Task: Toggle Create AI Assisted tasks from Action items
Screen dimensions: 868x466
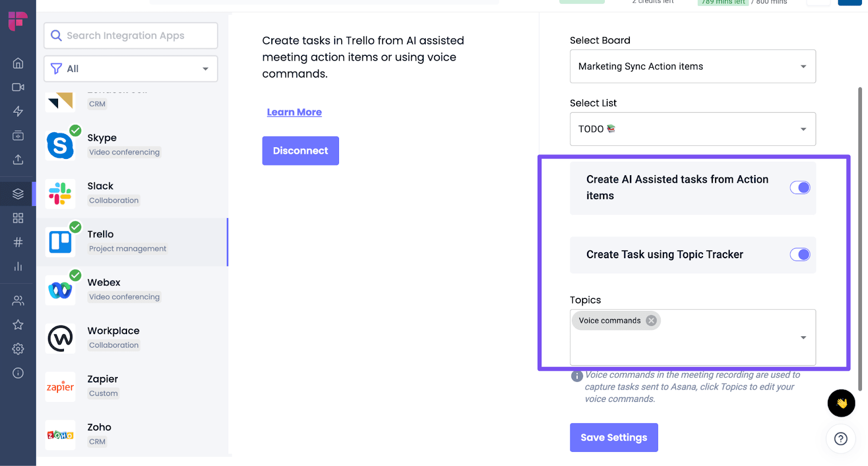Action: point(800,188)
